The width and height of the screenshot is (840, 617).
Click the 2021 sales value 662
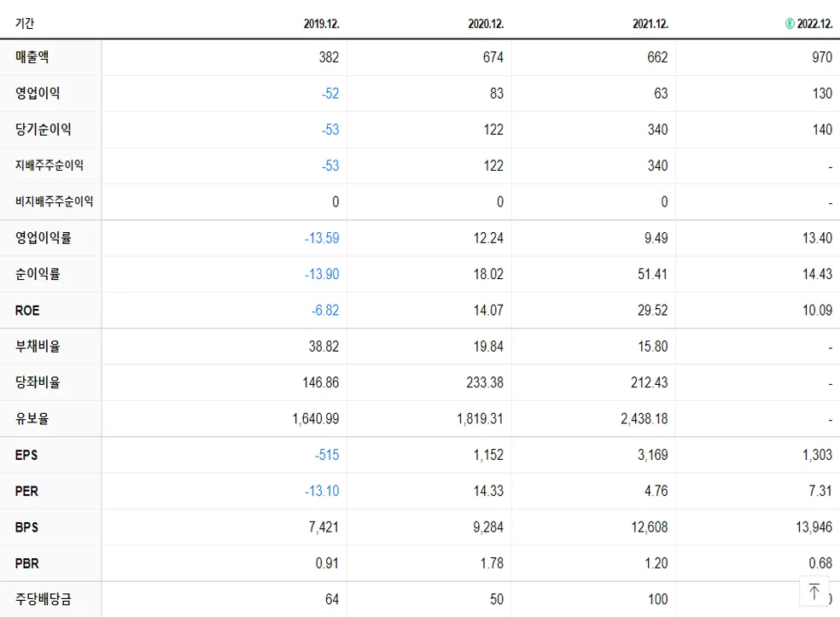pos(657,57)
